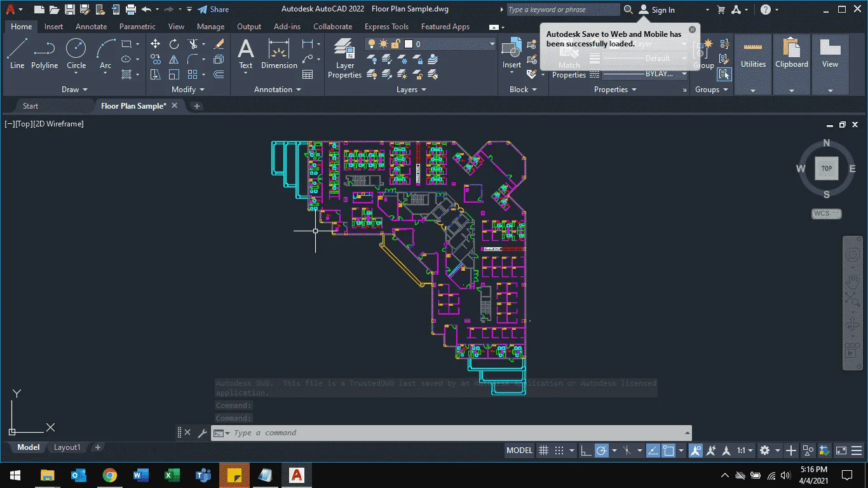Use the Erase tool
The height and width of the screenshot is (488, 868).
coord(219,44)
